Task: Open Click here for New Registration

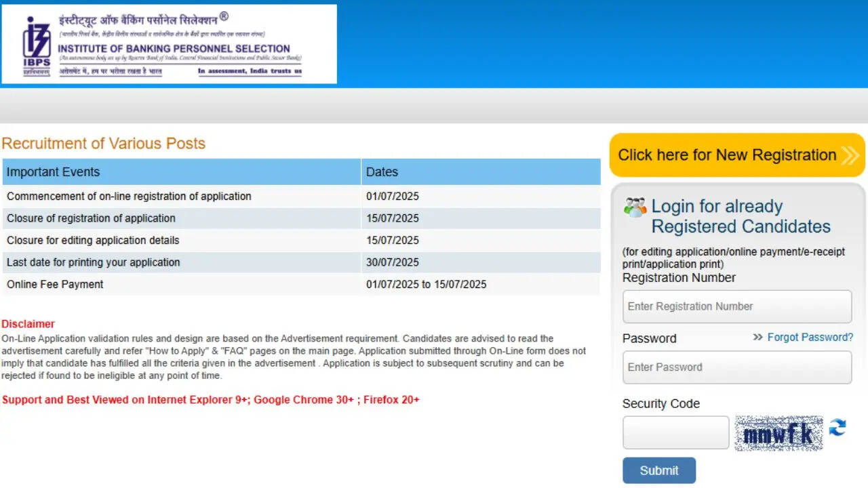Action: pyautogui.click(x=727, y=155)
